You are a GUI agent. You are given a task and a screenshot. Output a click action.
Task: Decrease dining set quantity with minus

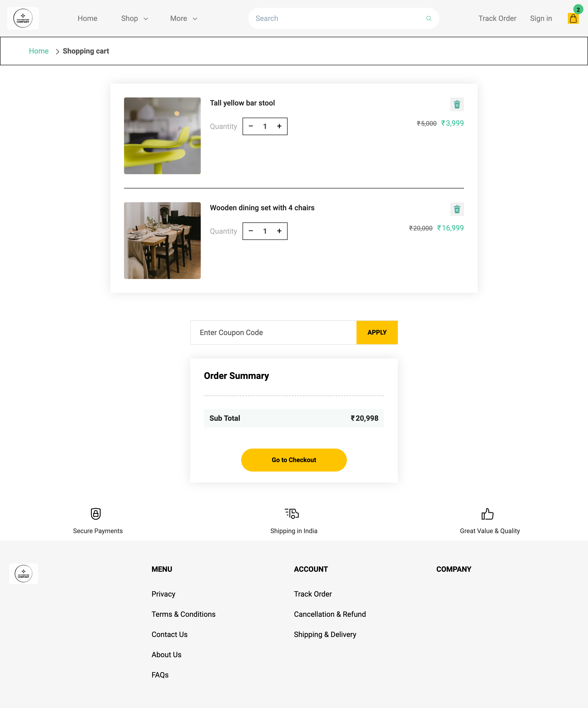coord(251,231)
